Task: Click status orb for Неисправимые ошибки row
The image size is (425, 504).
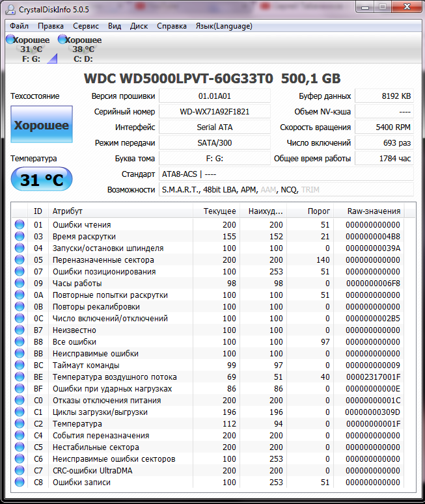Action: (x=20, y=353)
